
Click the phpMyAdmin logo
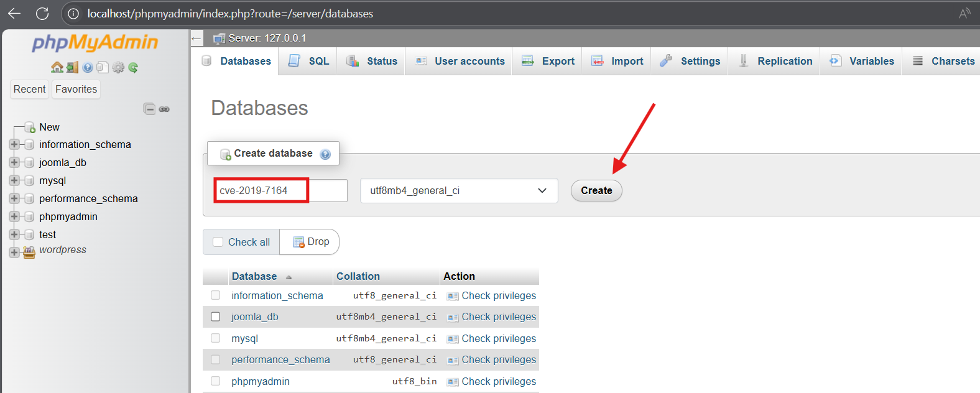(x=95, y=43)
